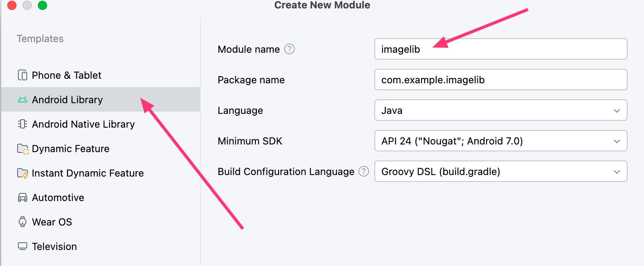Click the green zoom window button

(x=42, y=5)
